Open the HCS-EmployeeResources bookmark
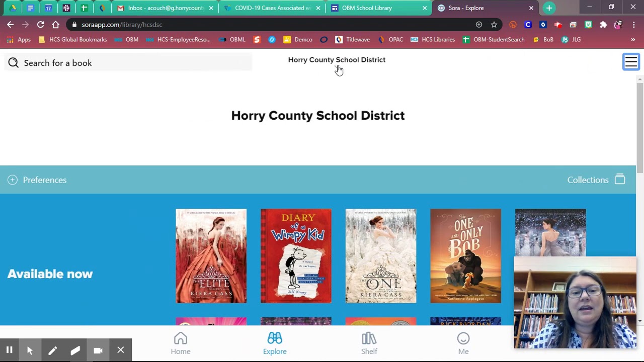Image resolution: width=644 pixels, height=362 pixels. pos(178,40)
